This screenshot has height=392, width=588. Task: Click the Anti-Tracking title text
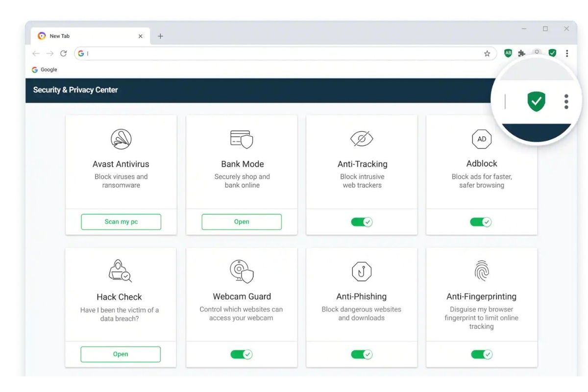point(363,164)
